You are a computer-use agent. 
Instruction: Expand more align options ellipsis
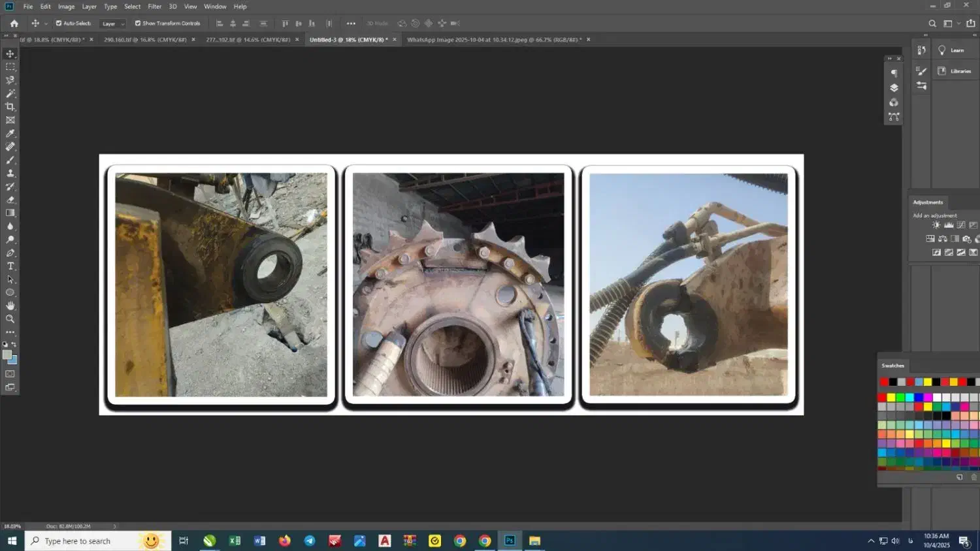coord(351,24)
